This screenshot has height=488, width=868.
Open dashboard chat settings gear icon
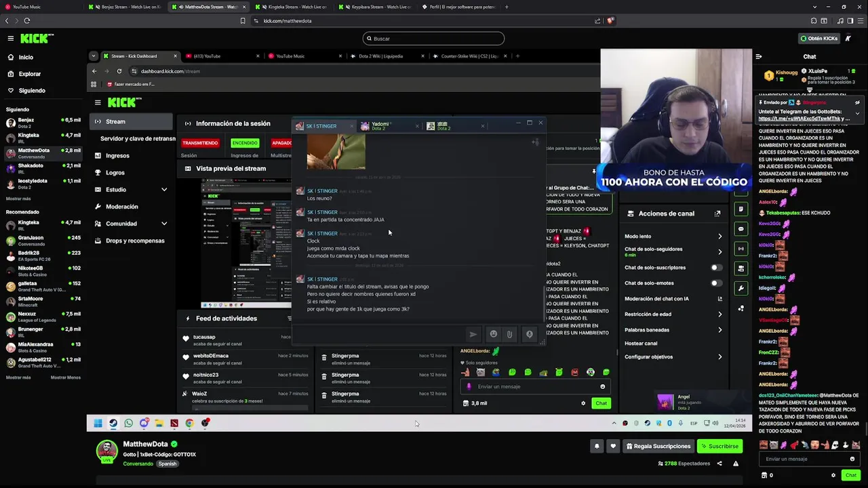point(583,403)
